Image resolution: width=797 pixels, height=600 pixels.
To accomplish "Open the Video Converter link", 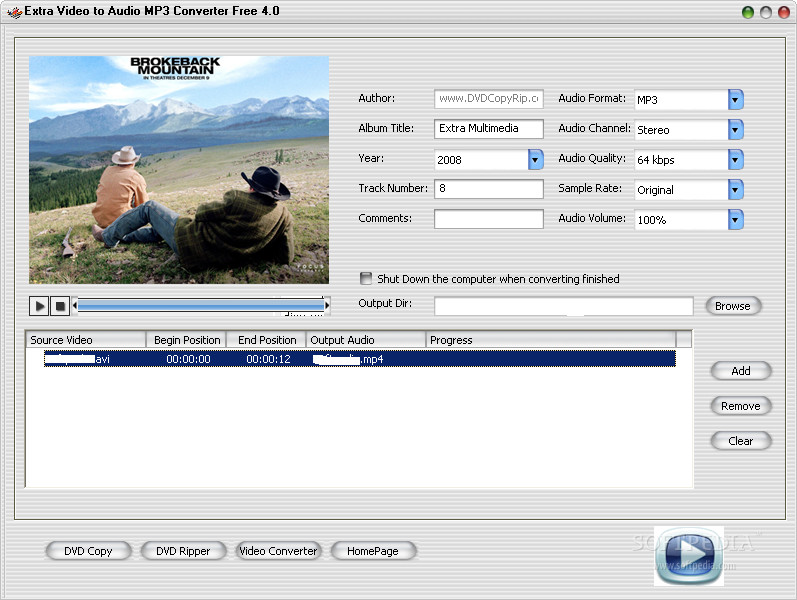I will pos(278,551).
